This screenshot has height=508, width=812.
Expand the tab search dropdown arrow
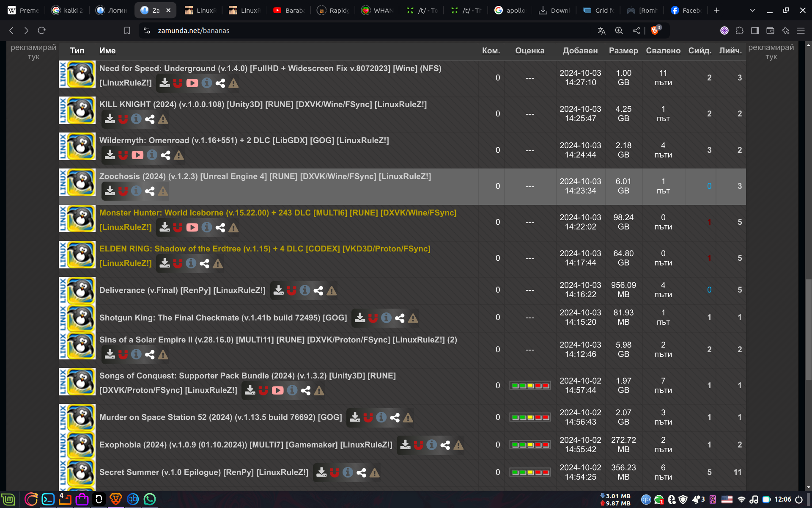pos(752,10)
